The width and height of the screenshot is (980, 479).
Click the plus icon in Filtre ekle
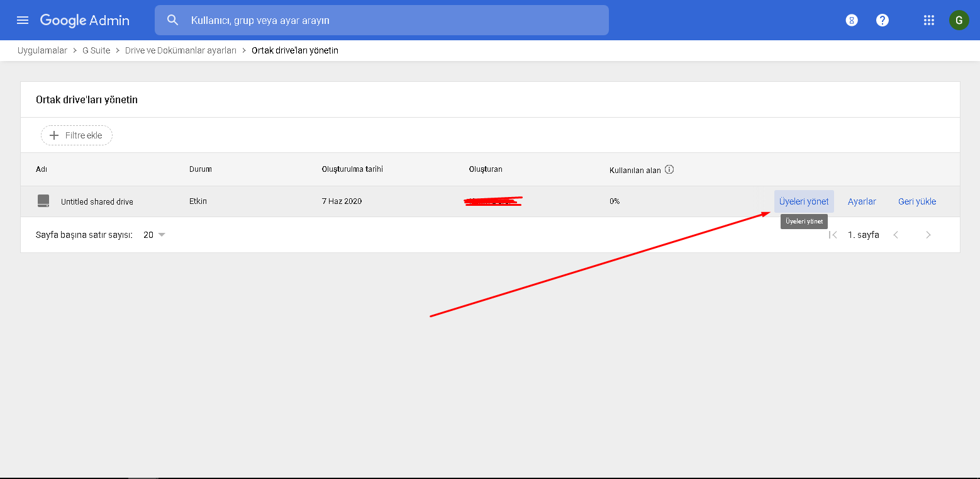point(54,135)
